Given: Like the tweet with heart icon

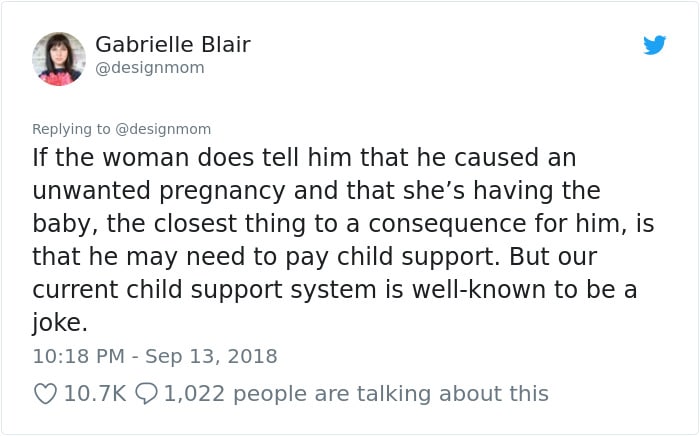Looking at the screenshot, I should pos(46,394).
